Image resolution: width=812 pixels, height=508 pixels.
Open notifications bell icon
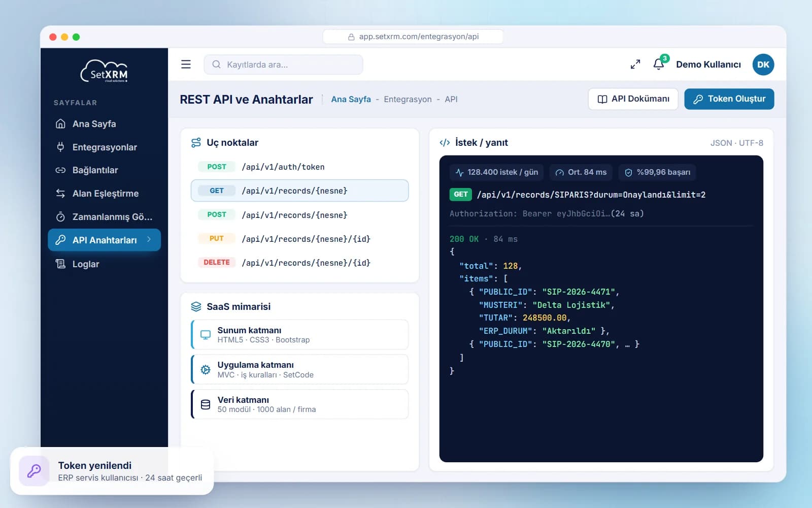click(x=658, y=65)
